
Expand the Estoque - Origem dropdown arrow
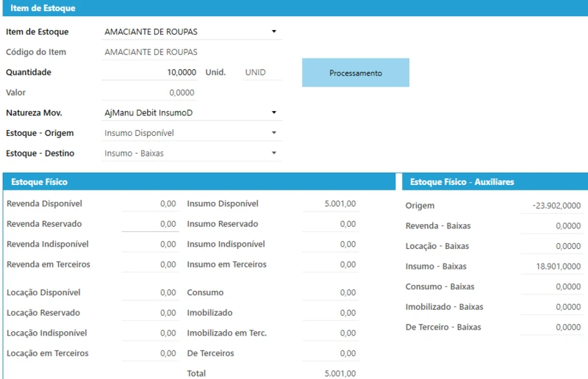click(274, 133)
